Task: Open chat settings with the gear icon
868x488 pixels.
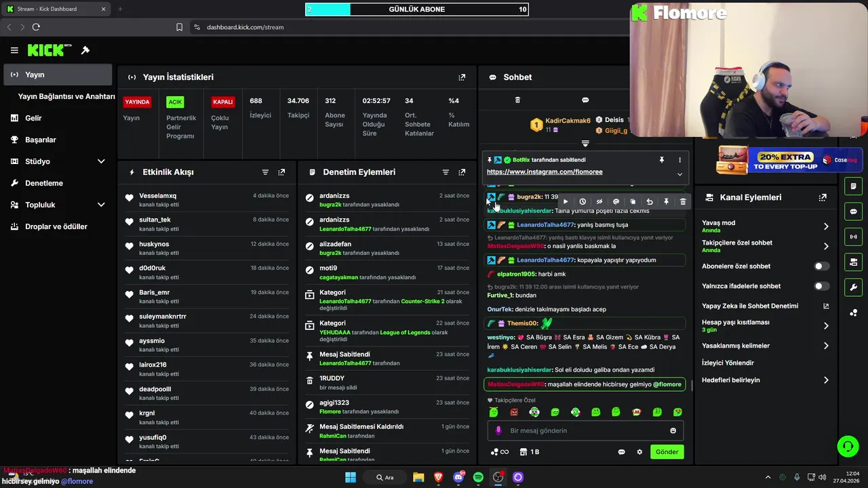Action: [639, 452]
